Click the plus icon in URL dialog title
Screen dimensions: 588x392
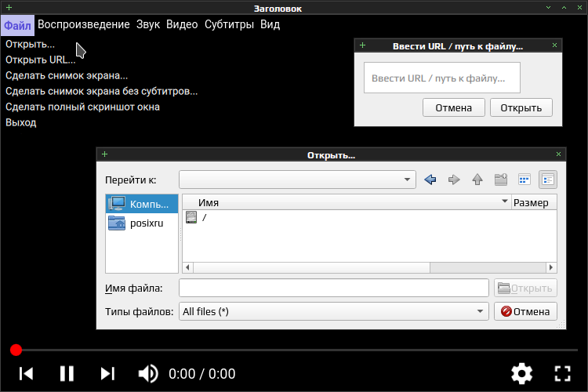pyautogui.click(x=363, y=45)
